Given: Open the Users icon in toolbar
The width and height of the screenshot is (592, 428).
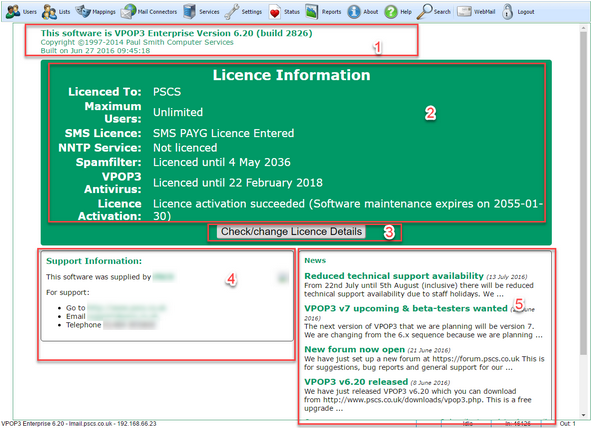Looking at the screenshot, I should coord(13,11).
